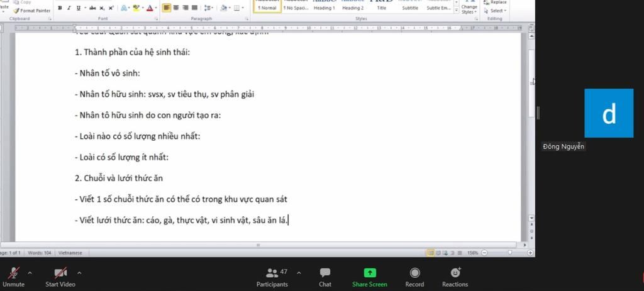The height and width of the screenshot is (291, 644).
Task: Apply Heading 2 style
Action: click(353, 6)
